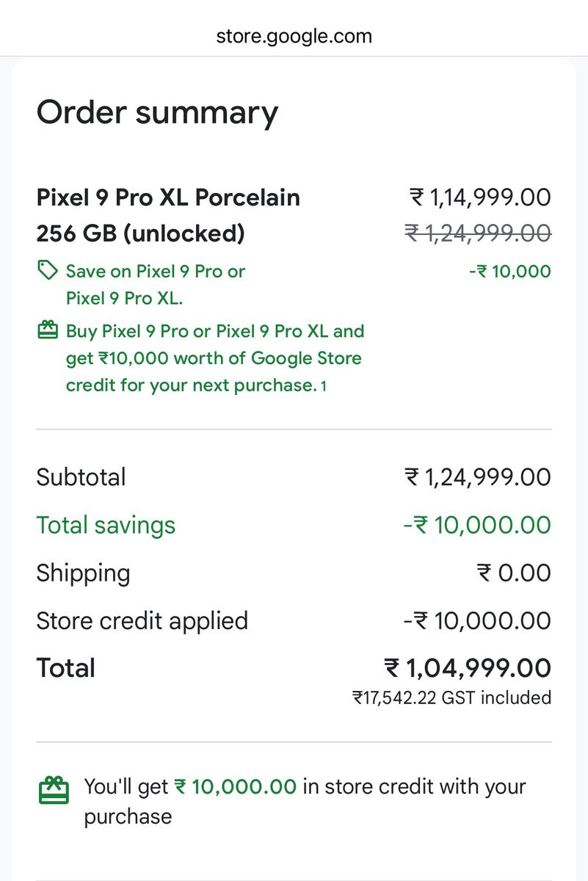The image size is (588, 881).
Task: Click the ₹1,14,999.00 discounted price
Action: [479, 197]
